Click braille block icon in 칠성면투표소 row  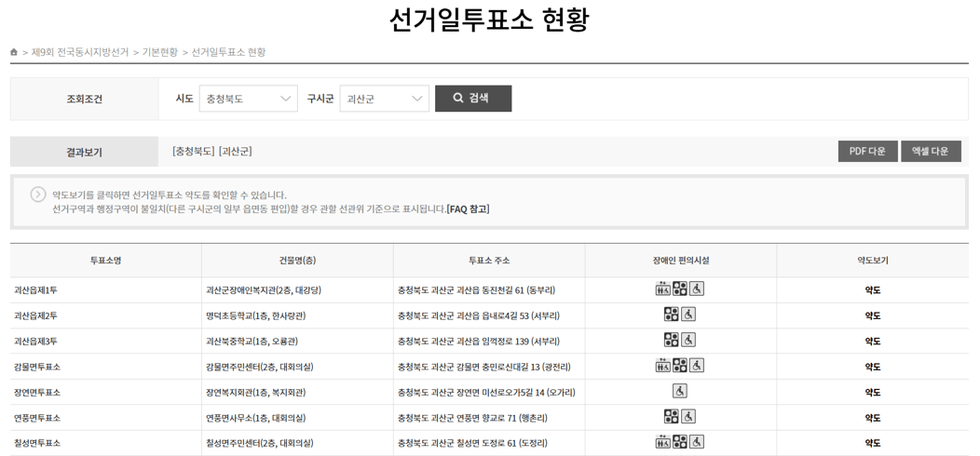[680, 442]
